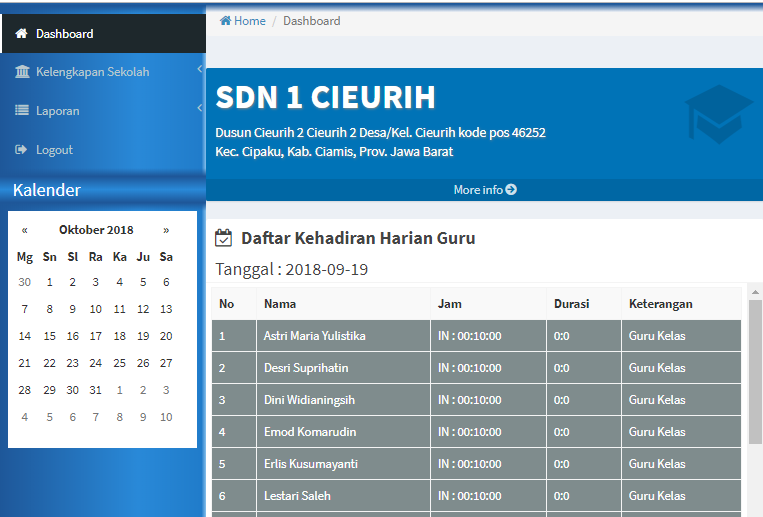763x517 pixels.
Task: Click the SDN 1 CIEURIH school title
Action: click(x=325, y=97)
